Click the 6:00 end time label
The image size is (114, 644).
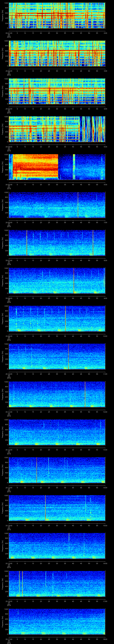coord(105,184)
